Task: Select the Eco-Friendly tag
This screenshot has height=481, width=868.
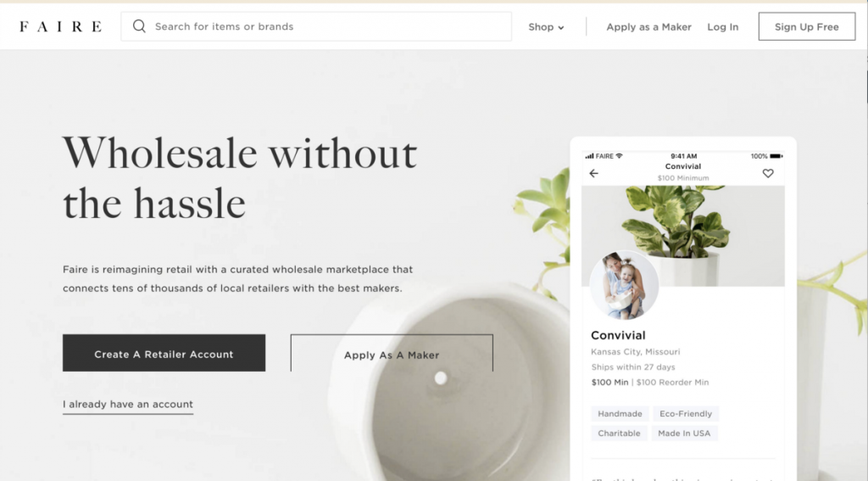Action: coord(685,414)
